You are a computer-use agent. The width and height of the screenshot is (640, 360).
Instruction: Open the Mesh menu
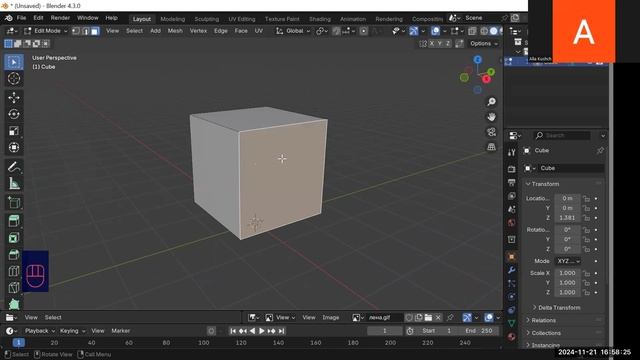pyautogui.click(x=175, y=31)
